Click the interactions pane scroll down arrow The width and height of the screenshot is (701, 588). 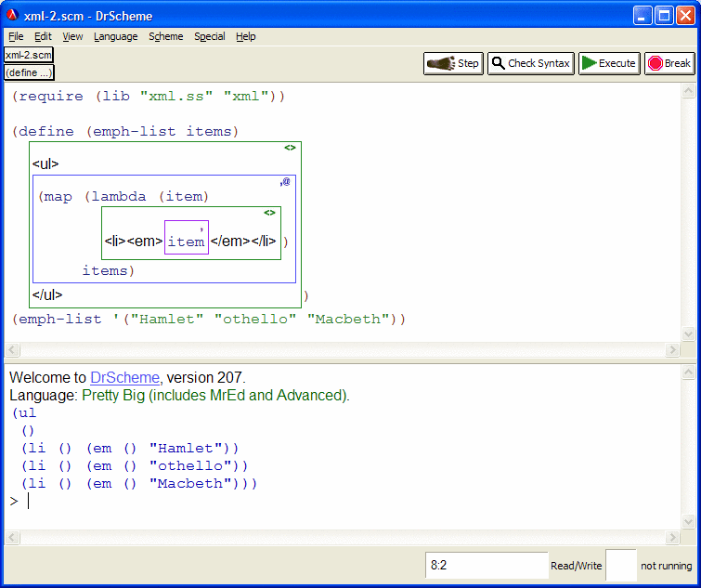coord(688,521)
